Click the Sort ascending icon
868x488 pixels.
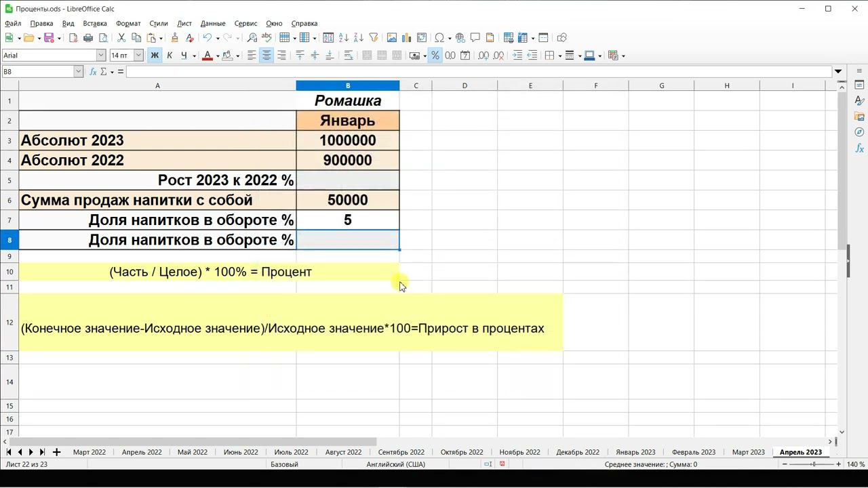click(344, 38)
